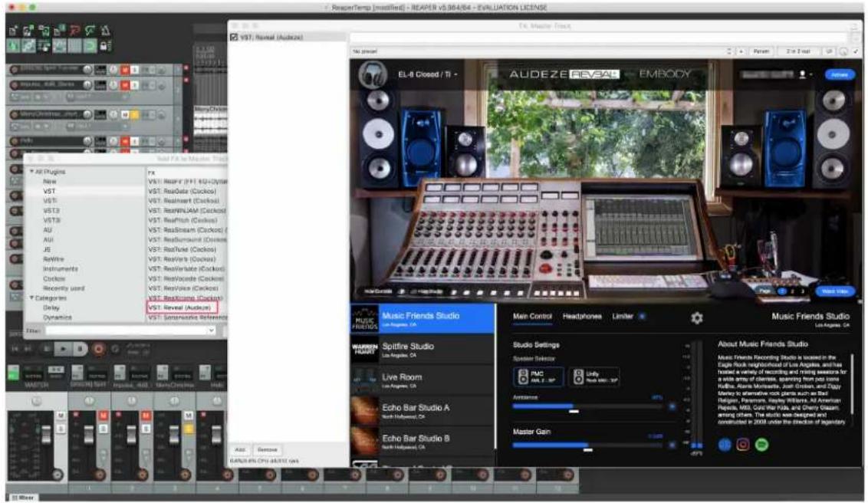Toggle the yellow solo on MerryChristmas track
This screenshot has width=868, height=503.
point(134,114)
